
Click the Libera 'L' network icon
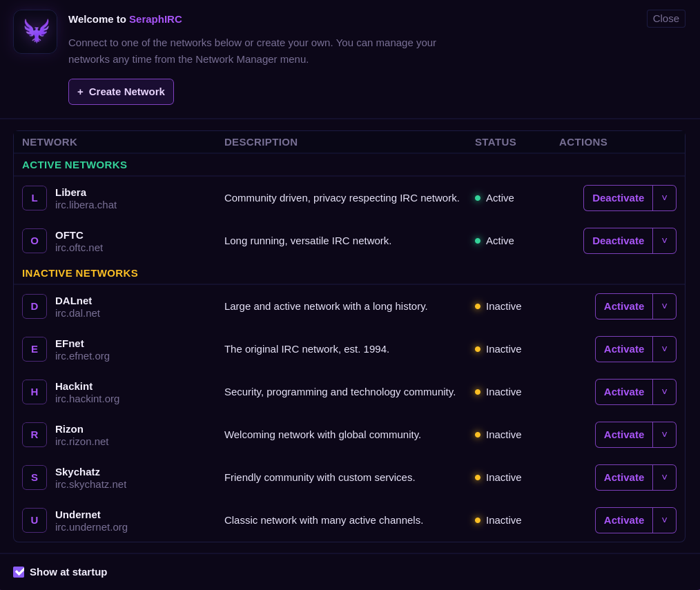35,198
